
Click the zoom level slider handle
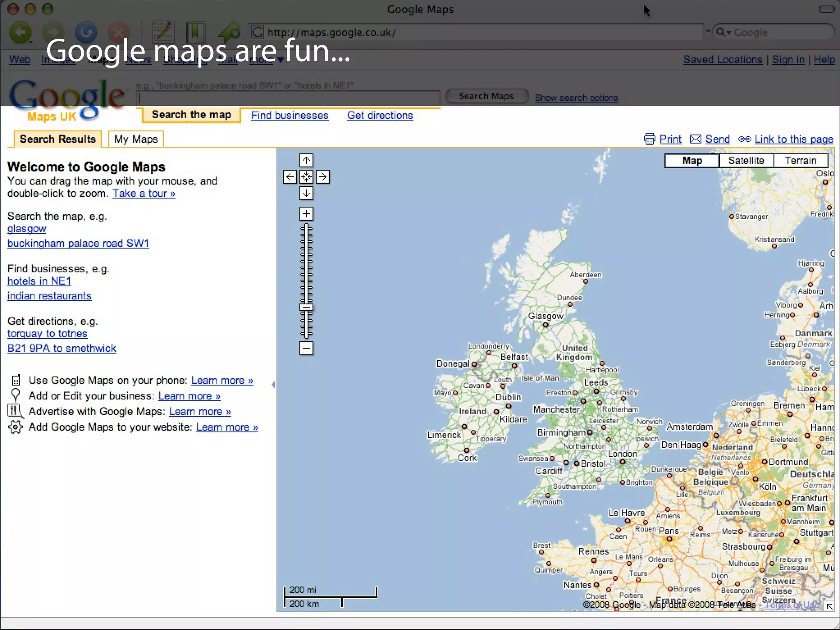pos(306,307)
